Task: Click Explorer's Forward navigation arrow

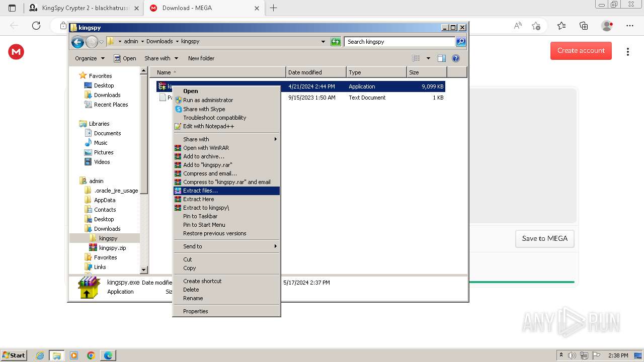Action: pyautogui.click(x=92, y=42)
